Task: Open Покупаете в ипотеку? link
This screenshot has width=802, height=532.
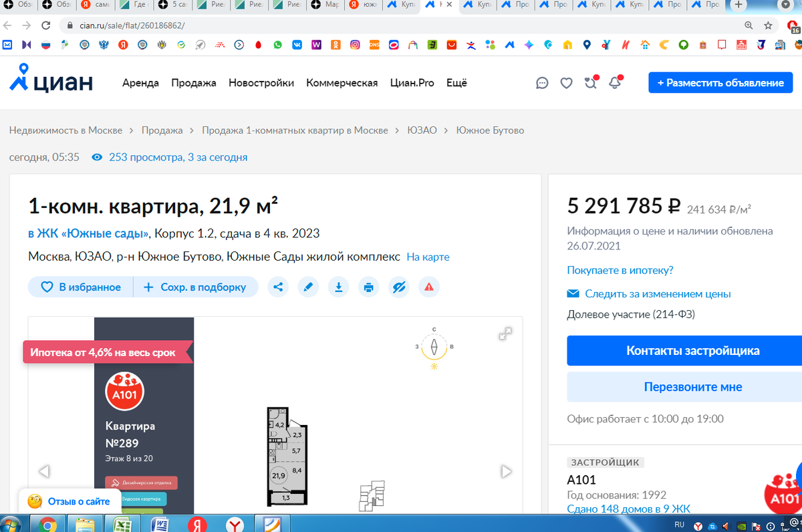Action: [620, 270]
